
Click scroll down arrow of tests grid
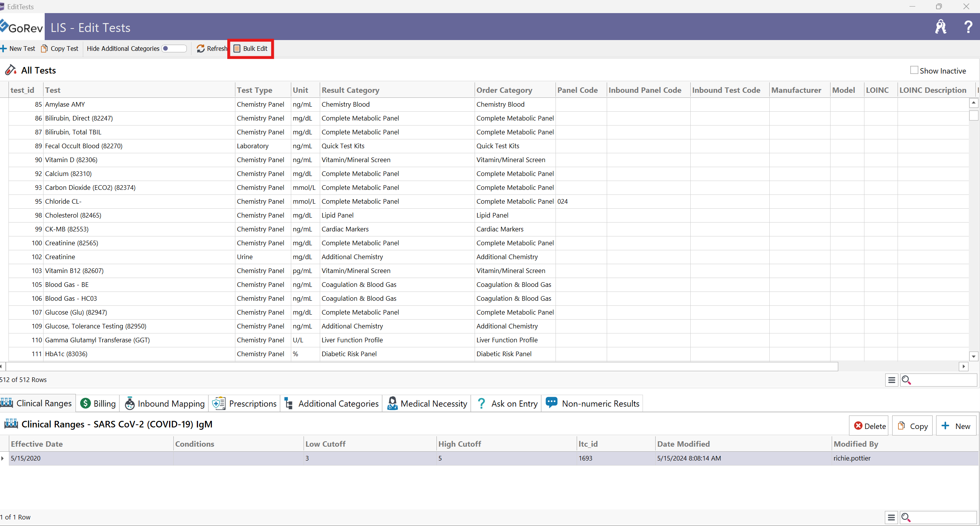pos(973,357)
